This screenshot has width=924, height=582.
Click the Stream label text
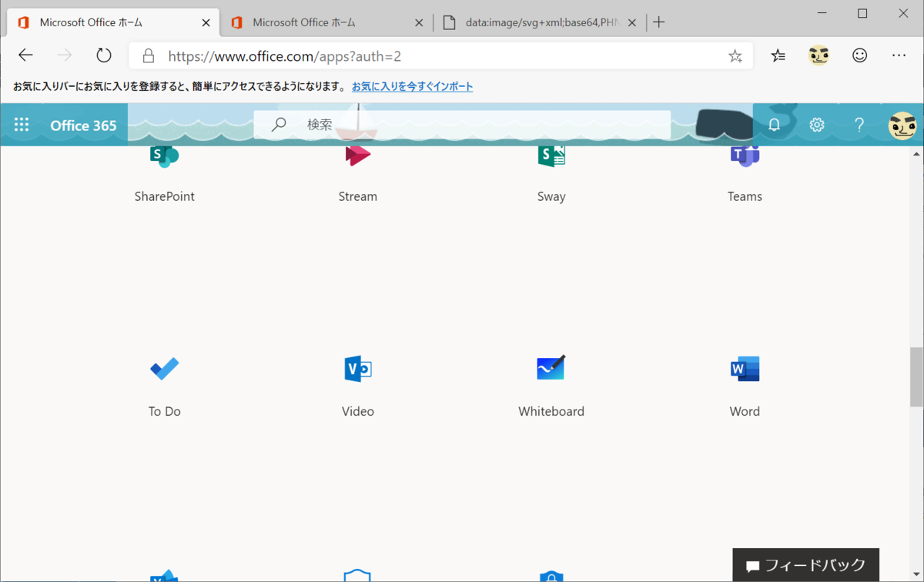pos(358,196)
